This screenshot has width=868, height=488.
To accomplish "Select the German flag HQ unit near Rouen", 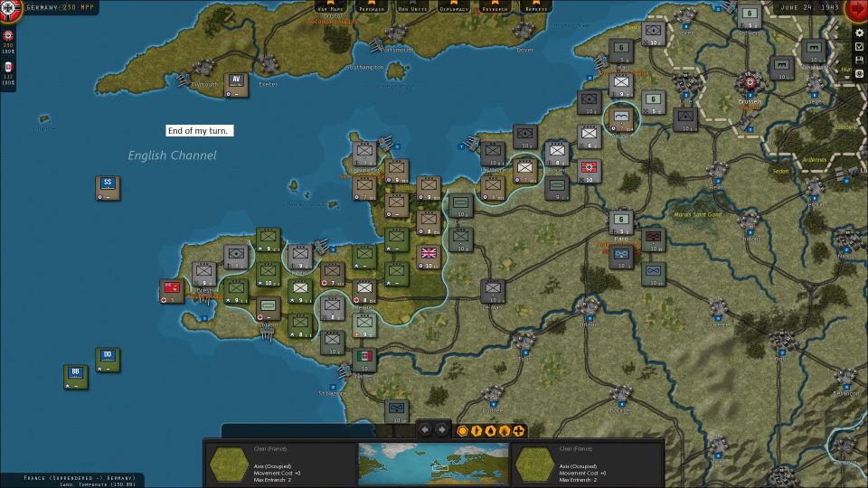I will tap(589, 171).
